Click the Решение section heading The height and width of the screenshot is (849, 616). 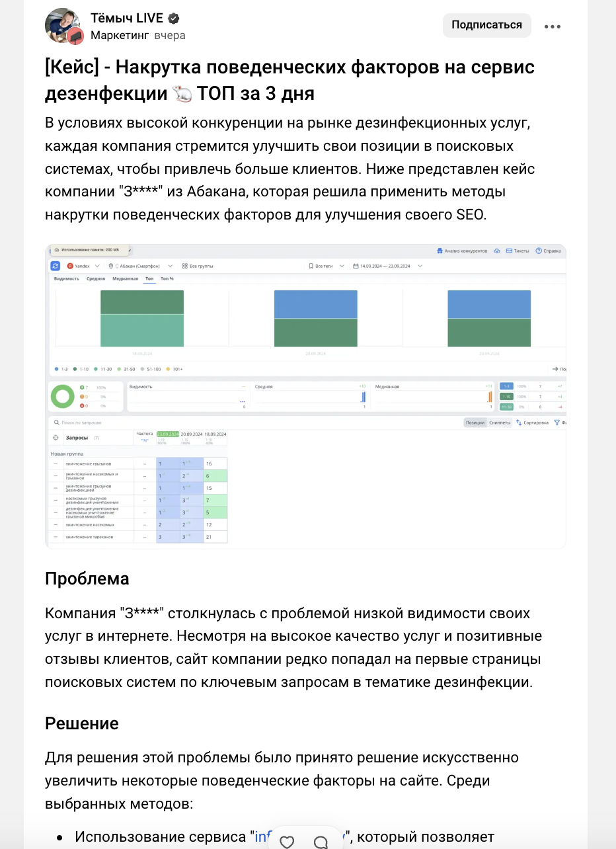click(x=82, y=723)
